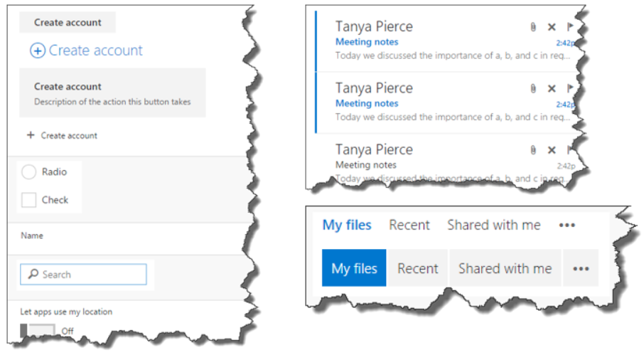Screen dimensions: 644x355
Task: Click magnifier icon in Search box
Action: (x=32, y=275)
